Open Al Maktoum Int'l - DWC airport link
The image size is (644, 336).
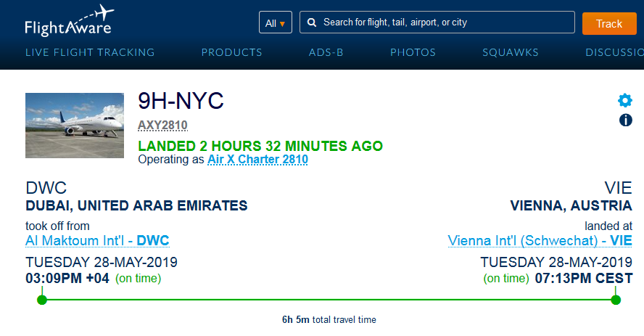97,240
